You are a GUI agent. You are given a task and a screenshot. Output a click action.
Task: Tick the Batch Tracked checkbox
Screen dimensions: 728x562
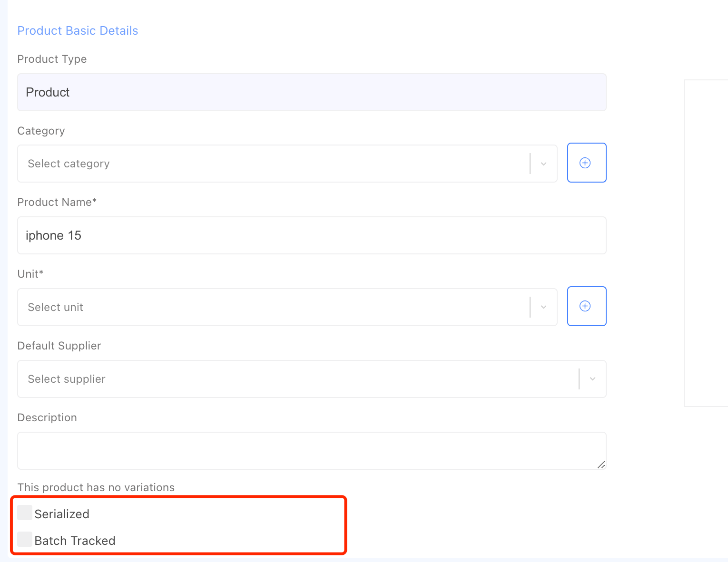click(x=25, y=539)
